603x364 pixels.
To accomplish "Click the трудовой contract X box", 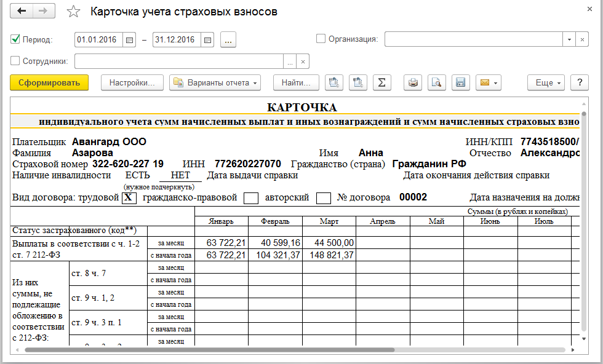I will click(129, 198).
